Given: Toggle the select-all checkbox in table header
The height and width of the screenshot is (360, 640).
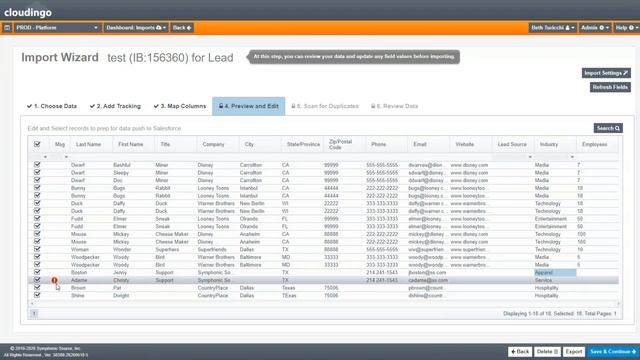Looking at the screenshot, I should point(37,144).
